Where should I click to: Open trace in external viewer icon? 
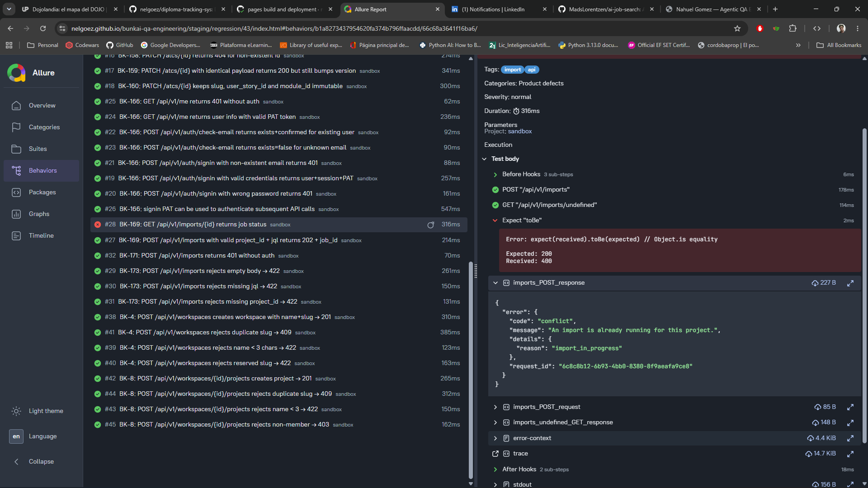(495, 454)
